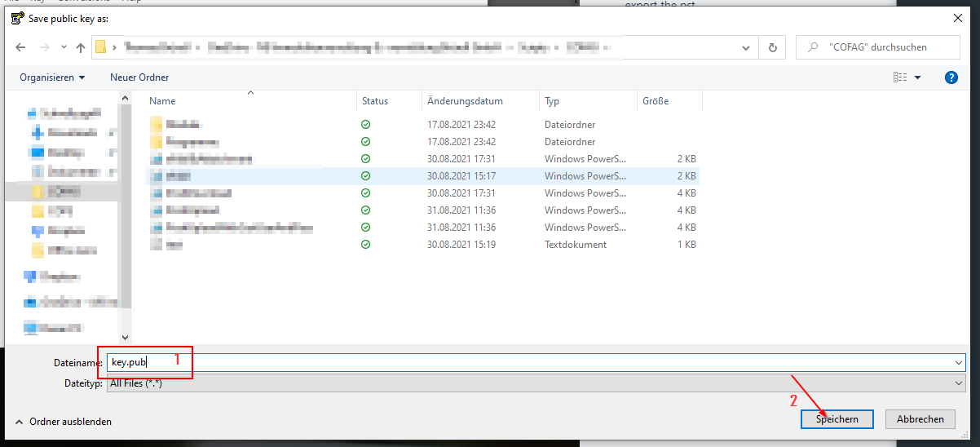Screen dimensions: 980x447
Task: Go up one folder level arrow
Action: (81, 47)
